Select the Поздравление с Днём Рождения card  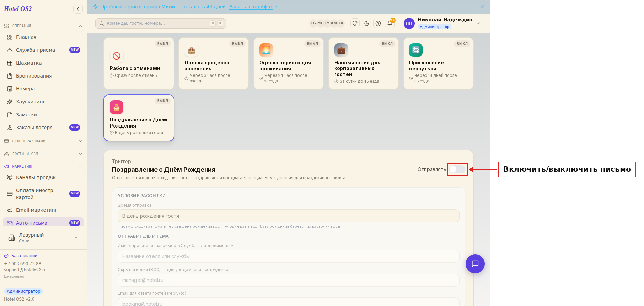(139, 118)
